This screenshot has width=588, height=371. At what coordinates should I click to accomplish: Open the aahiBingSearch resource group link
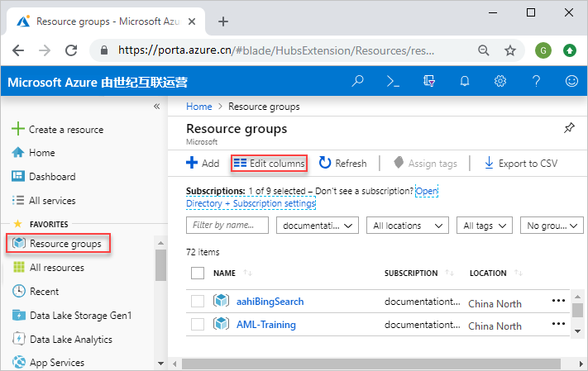(x=270, y=302)
